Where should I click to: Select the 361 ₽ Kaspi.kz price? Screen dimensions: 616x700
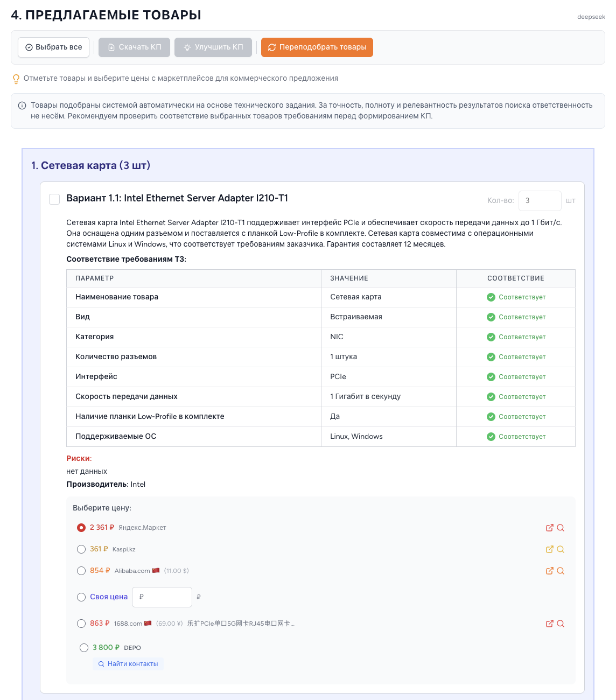pos(81,549)
